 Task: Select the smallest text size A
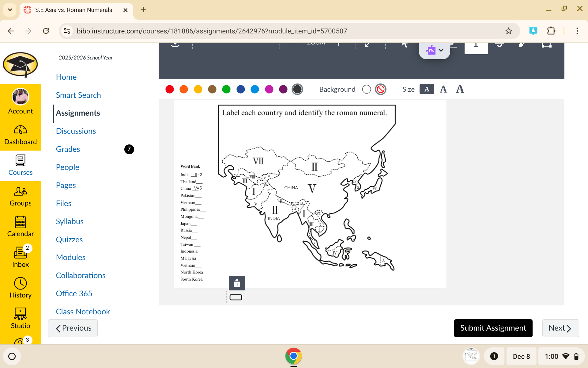[x=427, y=89]
